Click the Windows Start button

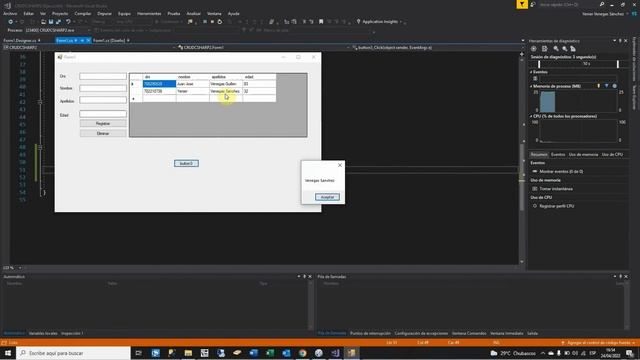8,353
